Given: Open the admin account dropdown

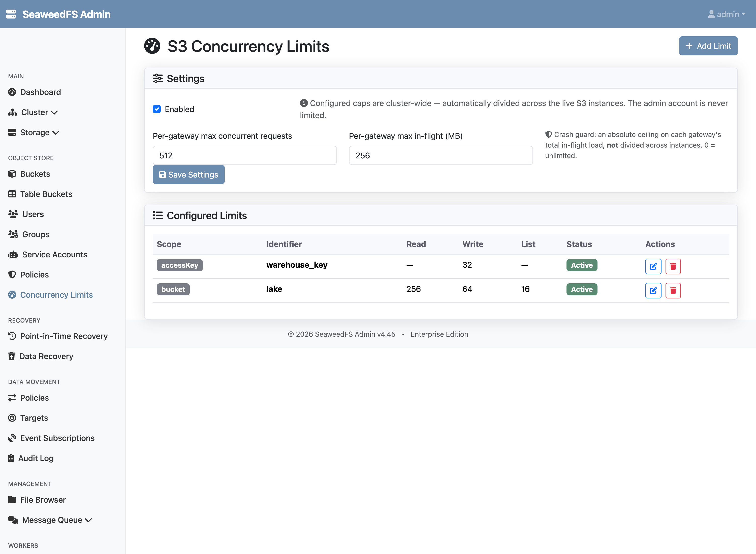Looking at the screenshot, I should pyautogui.click(x=727, y=14).
